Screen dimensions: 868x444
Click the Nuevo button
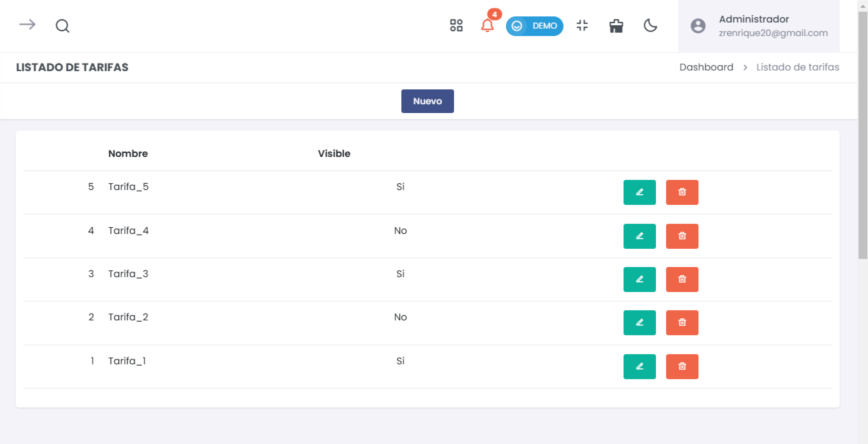(427, 101)
